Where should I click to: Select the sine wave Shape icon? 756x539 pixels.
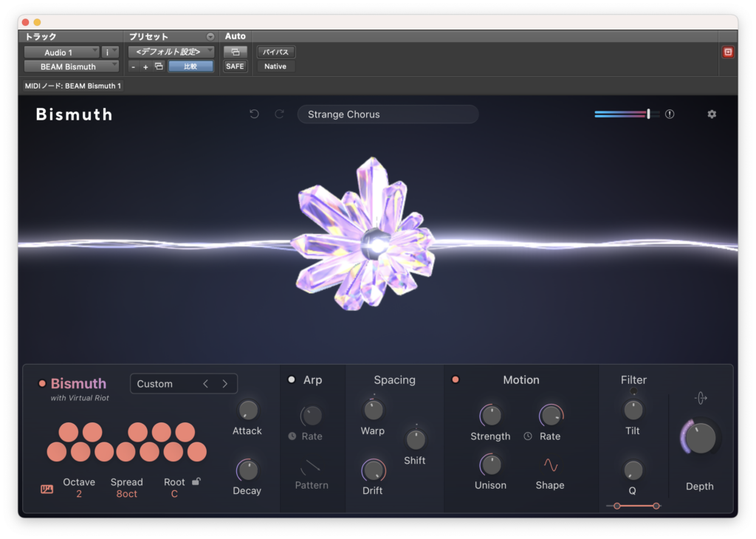tap(551, 465)
